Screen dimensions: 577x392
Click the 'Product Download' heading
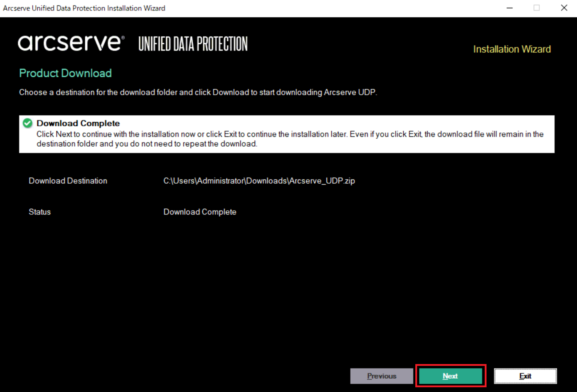coord(65,73)
